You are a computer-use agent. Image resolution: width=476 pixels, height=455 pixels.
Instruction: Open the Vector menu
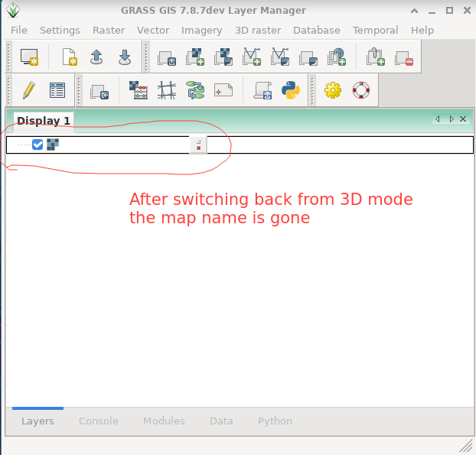153,30
